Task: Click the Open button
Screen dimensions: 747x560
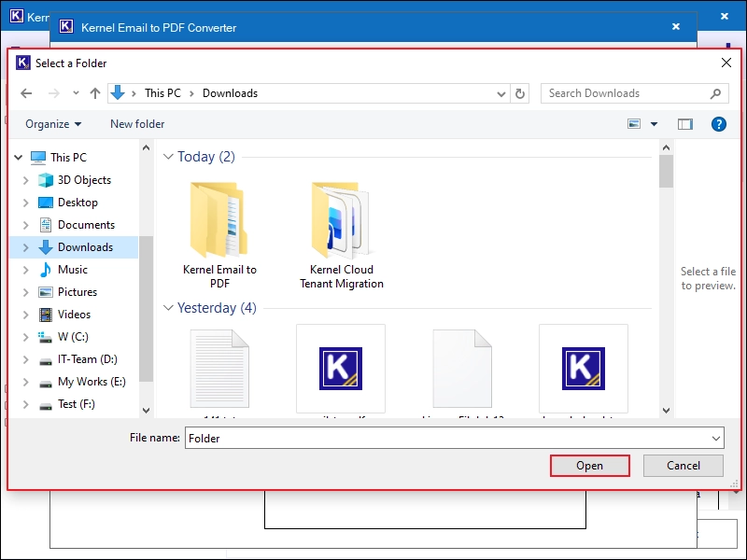Action: (x=590, y=466)
